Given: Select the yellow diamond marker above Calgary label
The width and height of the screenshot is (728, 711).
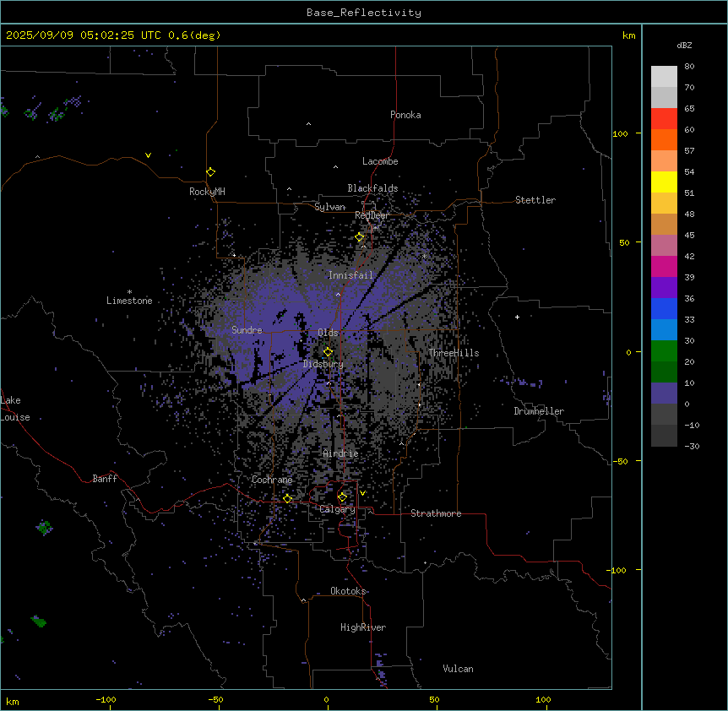Looking at the screenshot, I should [342, 497].
